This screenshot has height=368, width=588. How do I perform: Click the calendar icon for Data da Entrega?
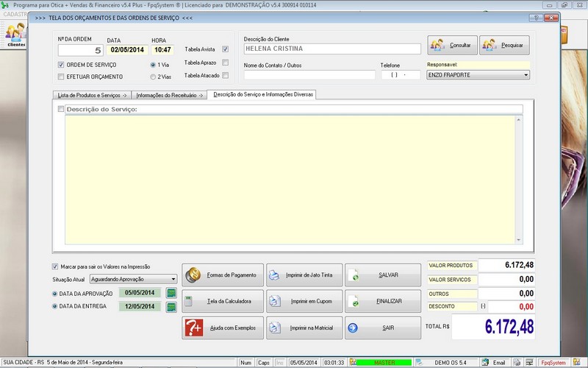171,306
